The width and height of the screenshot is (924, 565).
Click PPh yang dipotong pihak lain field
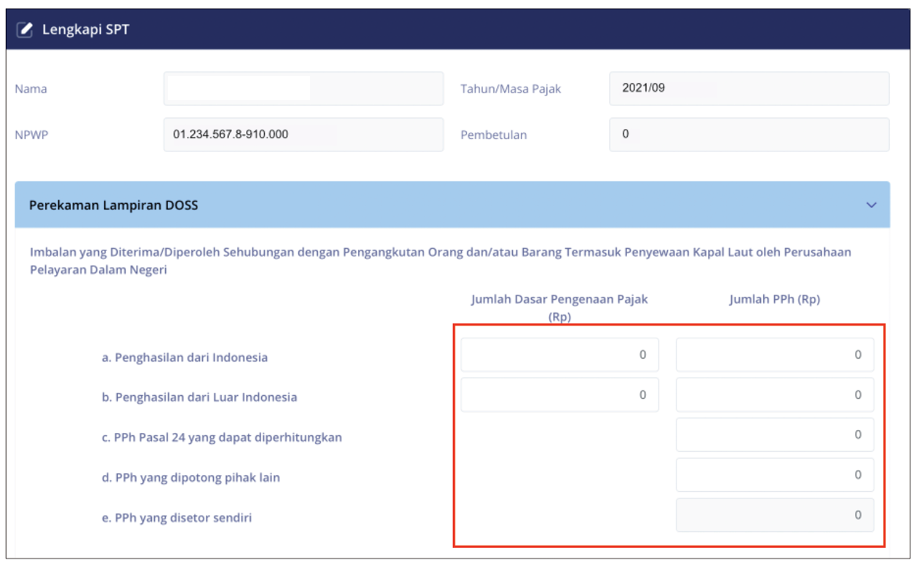[774, 475]
